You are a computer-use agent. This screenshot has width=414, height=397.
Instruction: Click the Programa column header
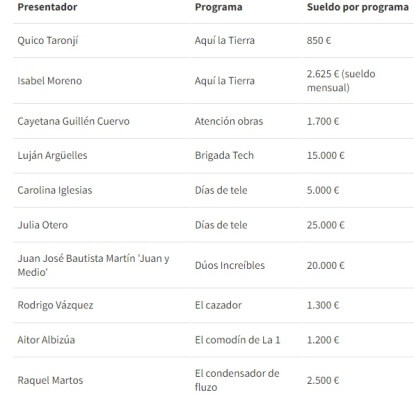pyautogui.click(x=219, y=7)
